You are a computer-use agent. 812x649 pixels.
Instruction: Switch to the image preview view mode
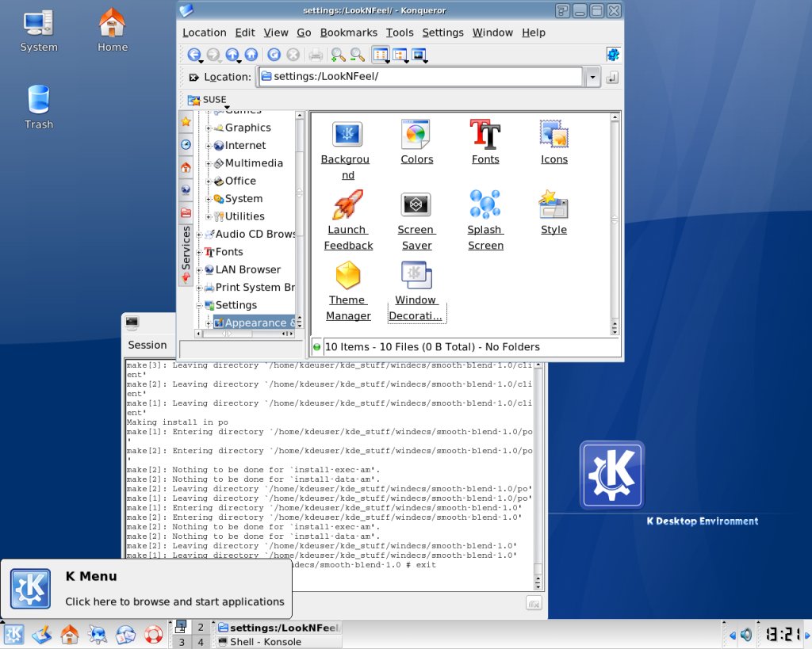[x=419, y=55]
